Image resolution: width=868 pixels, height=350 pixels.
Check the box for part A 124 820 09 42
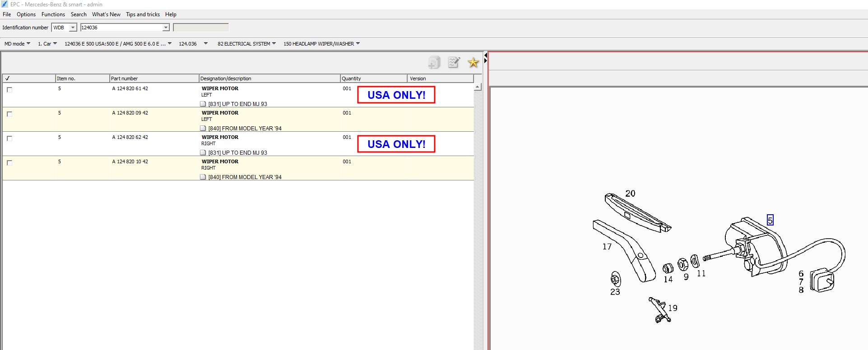[x=9, y=114]
